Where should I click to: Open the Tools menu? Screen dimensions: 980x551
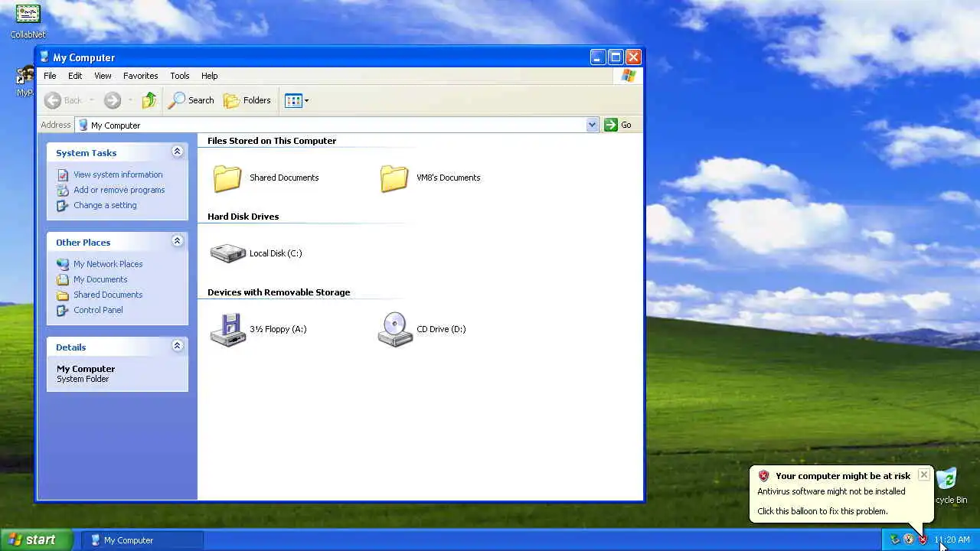[180, 76]
